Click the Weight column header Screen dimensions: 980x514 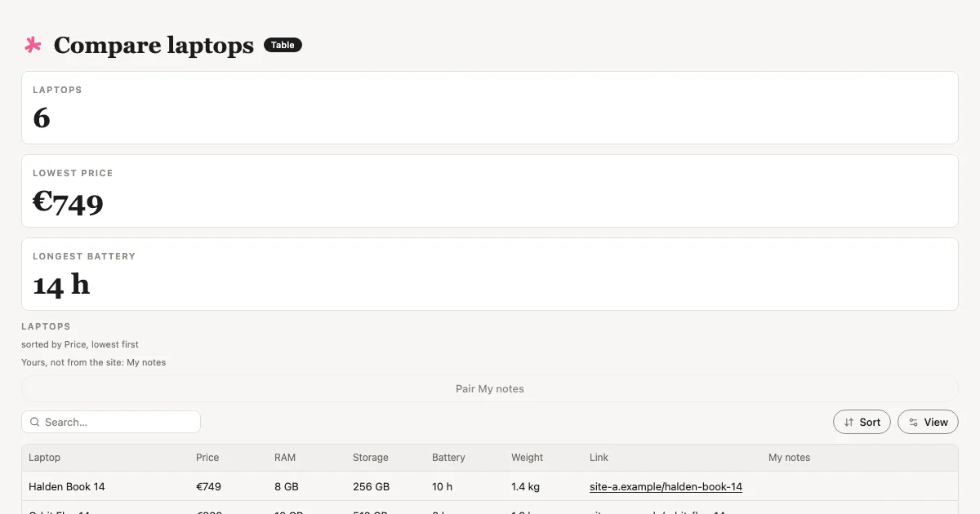[527, 458]
